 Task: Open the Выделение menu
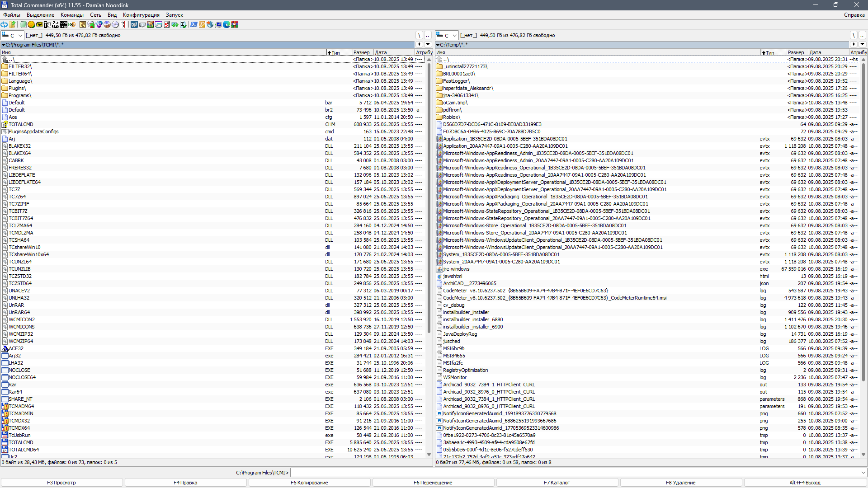tap(40, 15)
